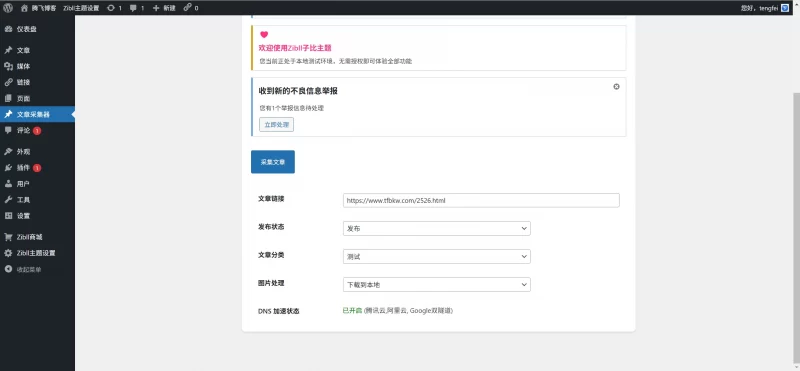Click the DNS 加速状态 label

coord(279,311)
